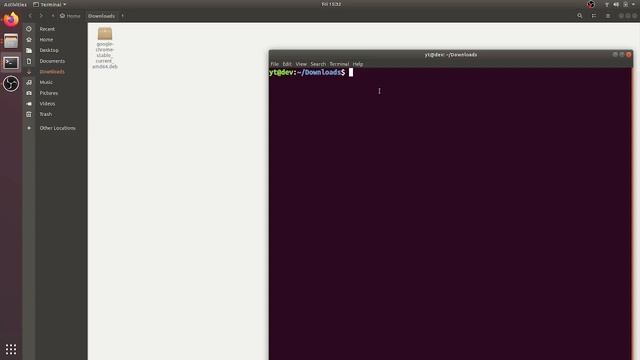Open the terminal Search menu
This screenshot has height=360, width=640.
[x=318, y=64]
